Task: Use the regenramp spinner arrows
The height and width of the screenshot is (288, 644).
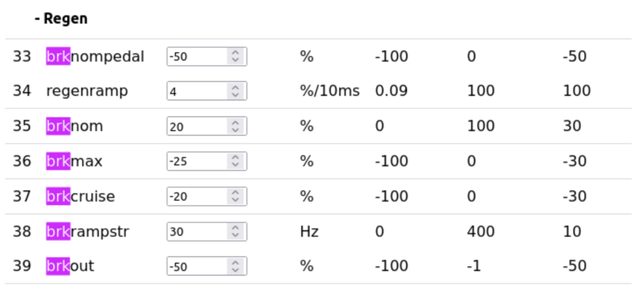Action: tap(235, 91)
